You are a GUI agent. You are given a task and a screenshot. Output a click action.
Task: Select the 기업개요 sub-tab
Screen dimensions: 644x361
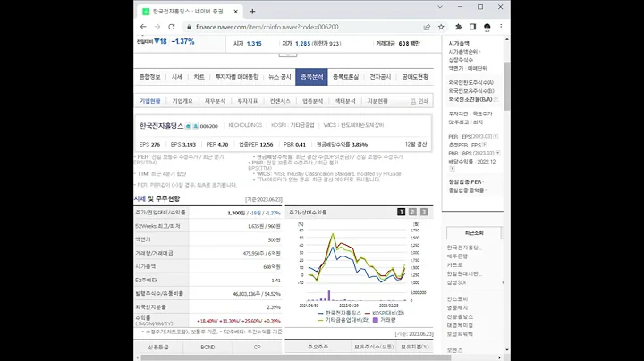coord(182,101)
